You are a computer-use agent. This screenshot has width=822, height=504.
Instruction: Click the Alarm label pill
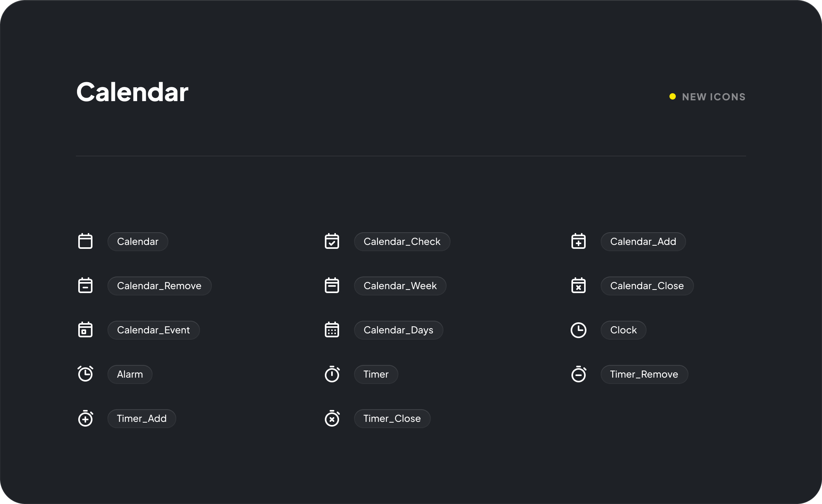pyautogui.click(x=130, y=374)
